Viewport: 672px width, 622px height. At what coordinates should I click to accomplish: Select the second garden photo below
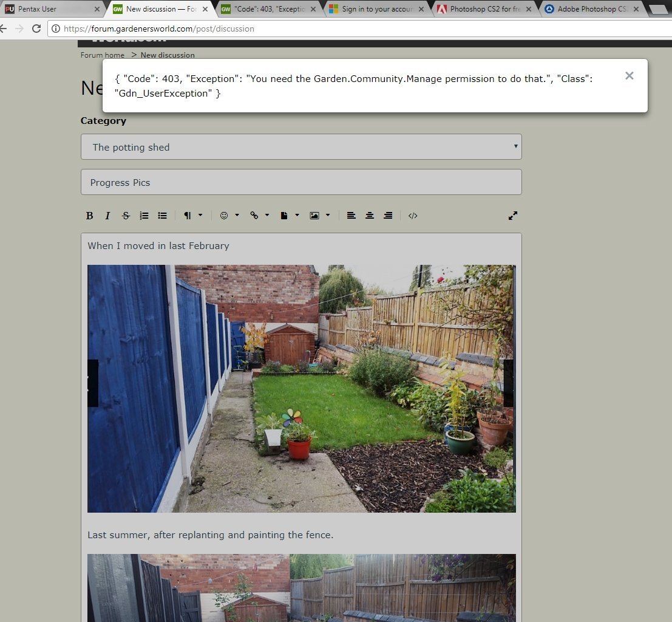point(301,588)
